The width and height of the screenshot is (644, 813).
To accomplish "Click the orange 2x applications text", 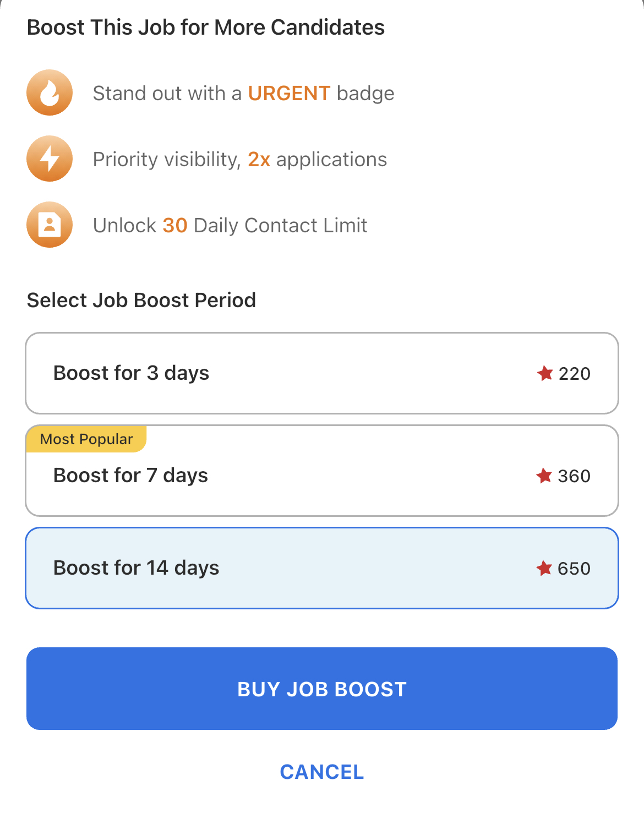I will pyautogui.click(x=259, y=160).
